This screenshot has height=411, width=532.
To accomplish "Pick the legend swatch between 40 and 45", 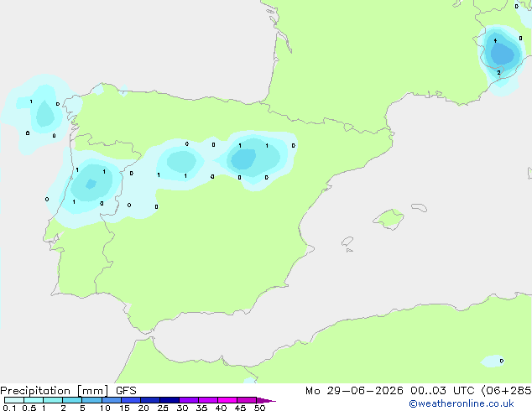I will click(x=227, y=400).
